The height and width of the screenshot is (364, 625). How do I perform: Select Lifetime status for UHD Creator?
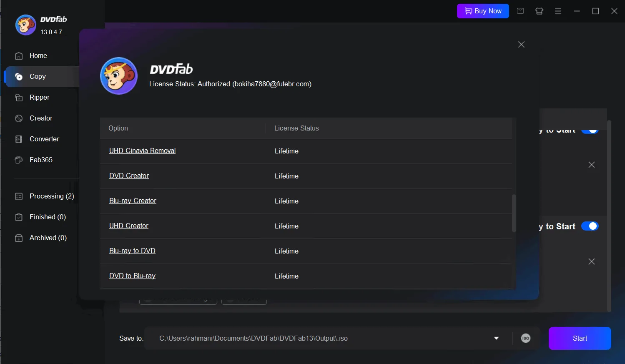click(286, 226)
